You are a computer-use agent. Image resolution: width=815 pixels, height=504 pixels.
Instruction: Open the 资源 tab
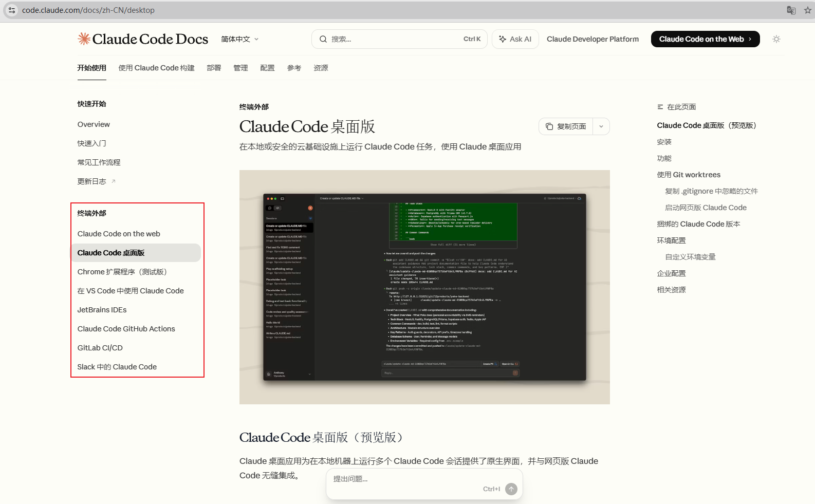pyautogui.click(x=321, y=68)
